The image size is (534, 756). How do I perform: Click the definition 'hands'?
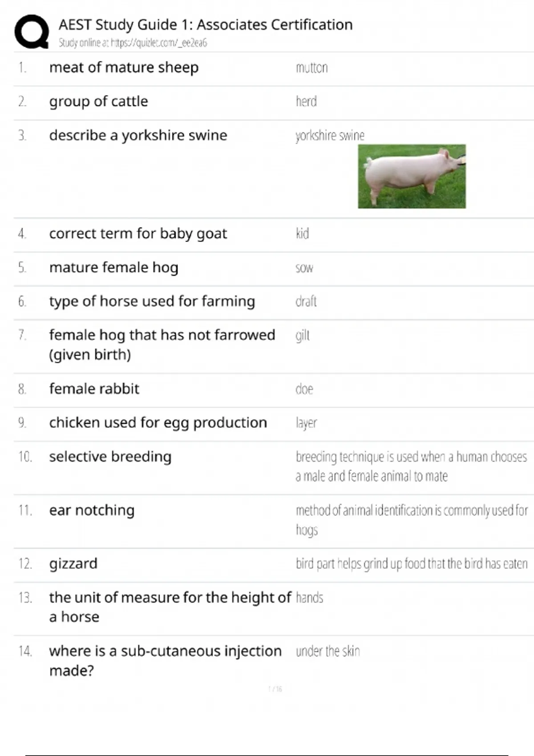click(x=309, y=598)
